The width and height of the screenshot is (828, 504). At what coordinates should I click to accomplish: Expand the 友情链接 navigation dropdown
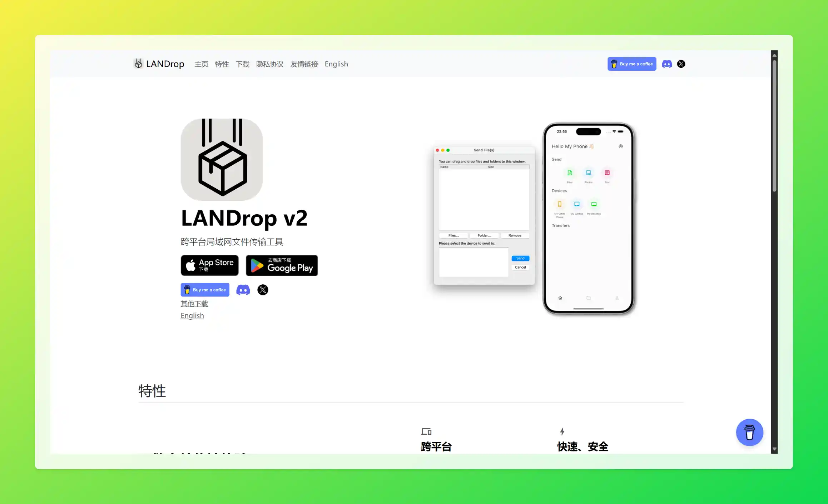click(304, 64)
